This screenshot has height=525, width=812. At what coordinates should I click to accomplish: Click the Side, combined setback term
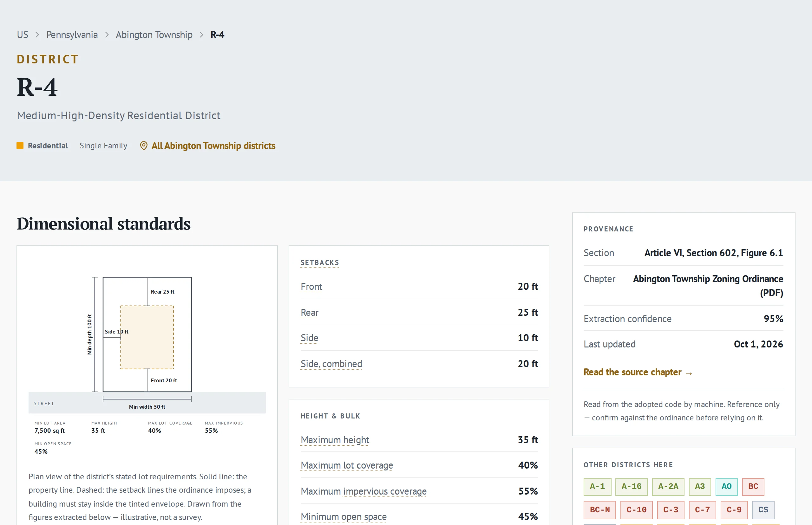pyautogui.click(x=331, y=364)
